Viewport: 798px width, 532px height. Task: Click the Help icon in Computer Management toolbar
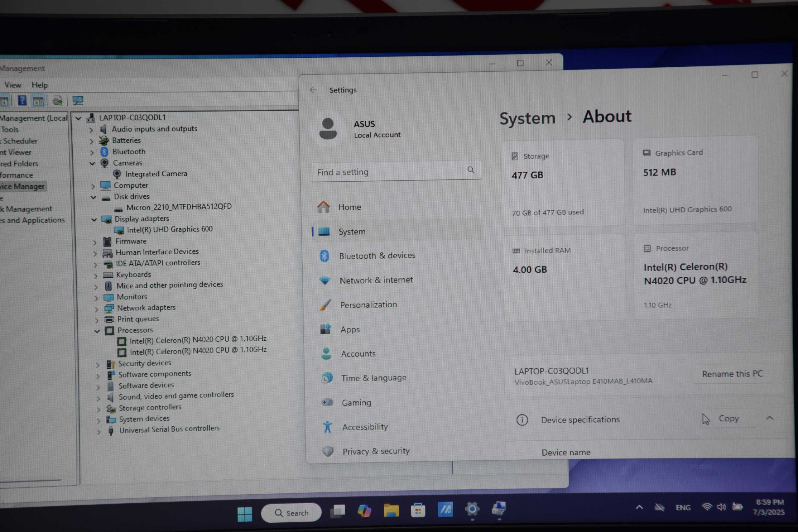[x=22, y=100]
